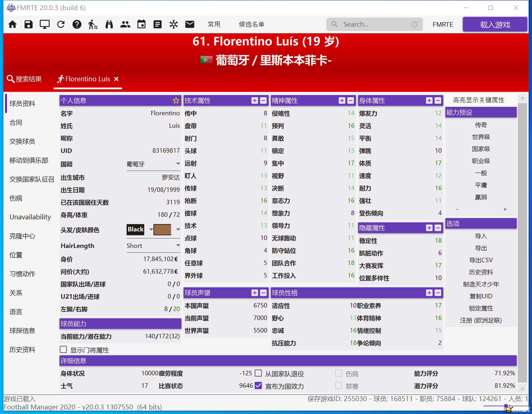Screen dimensions: 532x414
Task: Apply the 传奇 ability preset
Action: pos(481,125)
